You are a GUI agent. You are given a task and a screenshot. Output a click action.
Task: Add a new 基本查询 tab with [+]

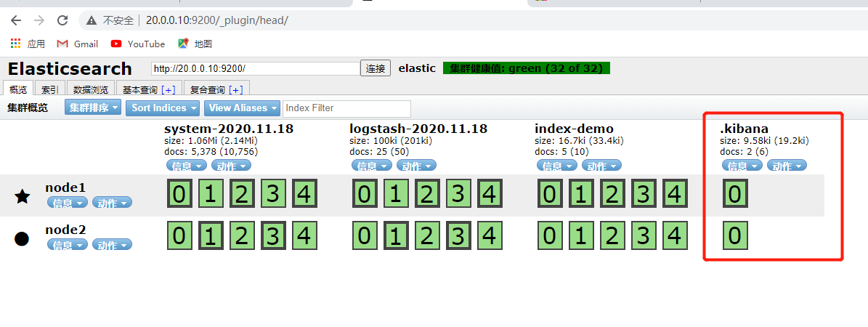point(169,89)
